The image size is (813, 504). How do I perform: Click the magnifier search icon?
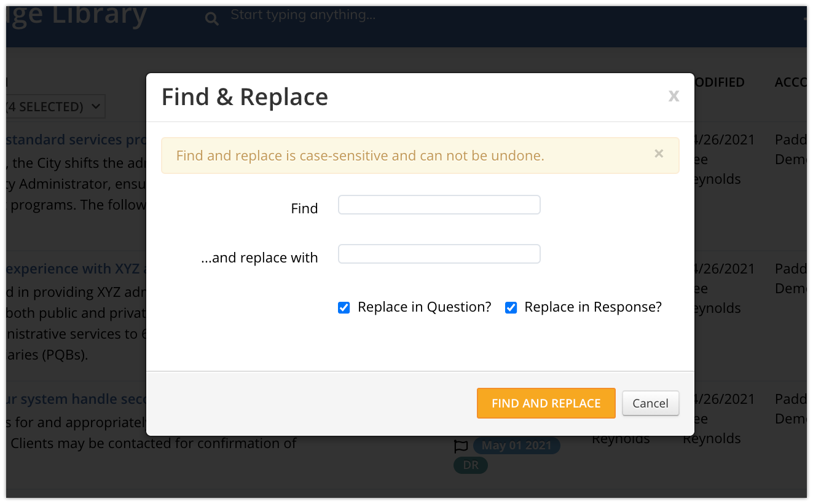(212, 19)
